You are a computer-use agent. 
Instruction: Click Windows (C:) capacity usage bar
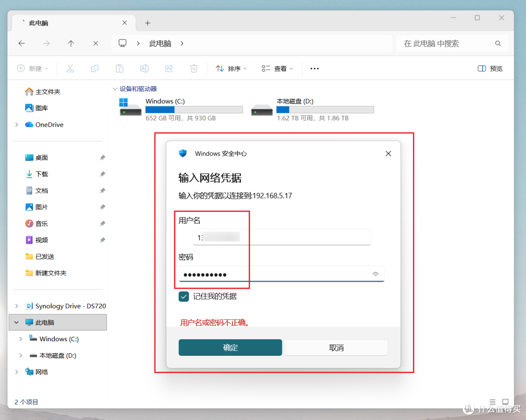pyautogui.click(x=194, y=110)
